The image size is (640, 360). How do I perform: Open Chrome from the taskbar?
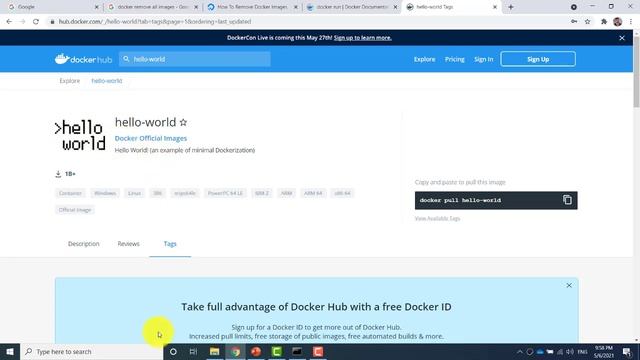[x=235, y=351]
